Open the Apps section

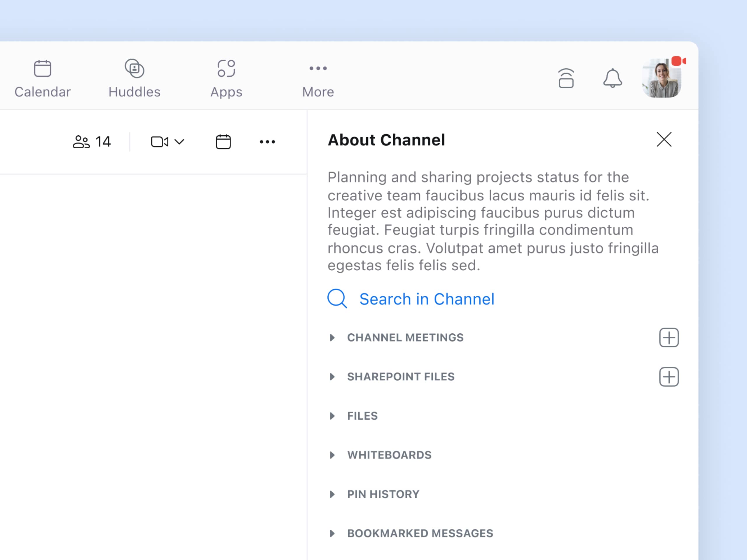pyautogui.click(x=226, y=76)
